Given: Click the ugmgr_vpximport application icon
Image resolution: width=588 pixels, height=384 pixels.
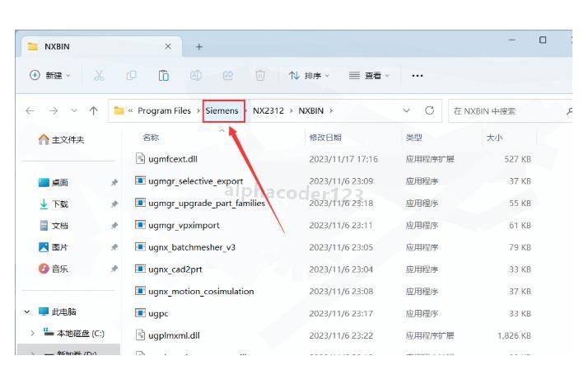Looking at the screenshot, I should 140,224.
